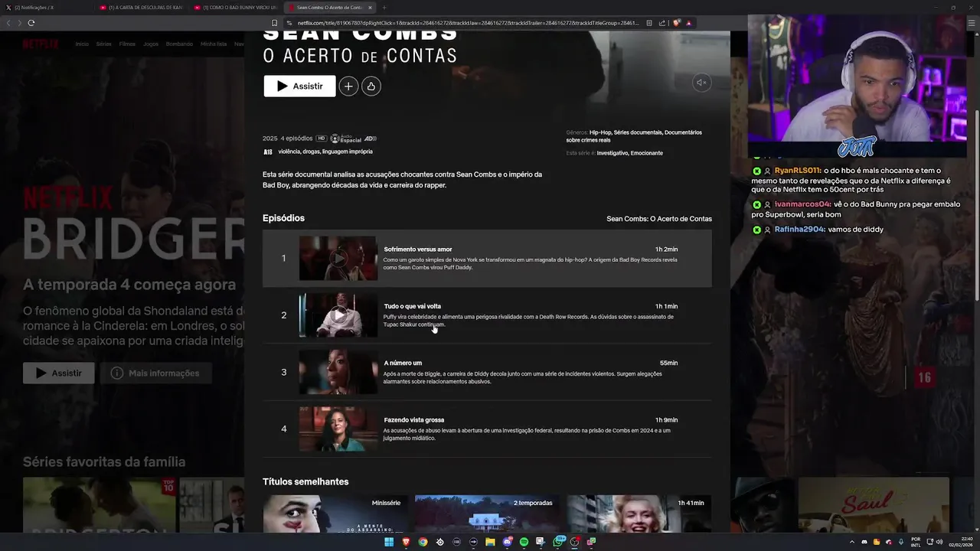Viewport: 980px width, 551px height.
Task: Click chat username Rafinha2904
Action: [x=799, y=230]
